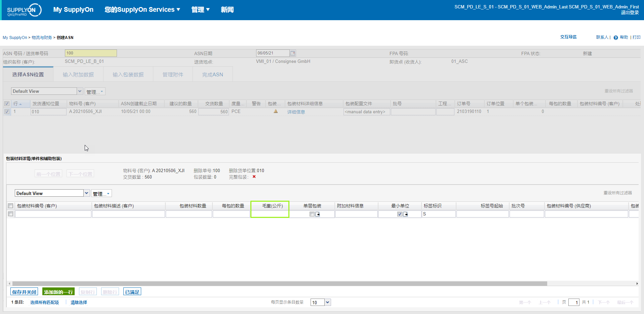Click 保存并关闭 button
644x314 pixels.
tap(24, 292)
